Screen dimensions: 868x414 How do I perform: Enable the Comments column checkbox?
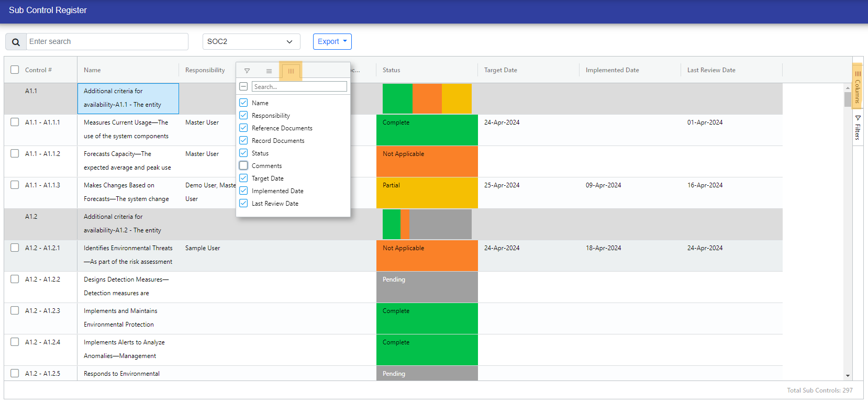pyautogui.click(x=243, y=166)
